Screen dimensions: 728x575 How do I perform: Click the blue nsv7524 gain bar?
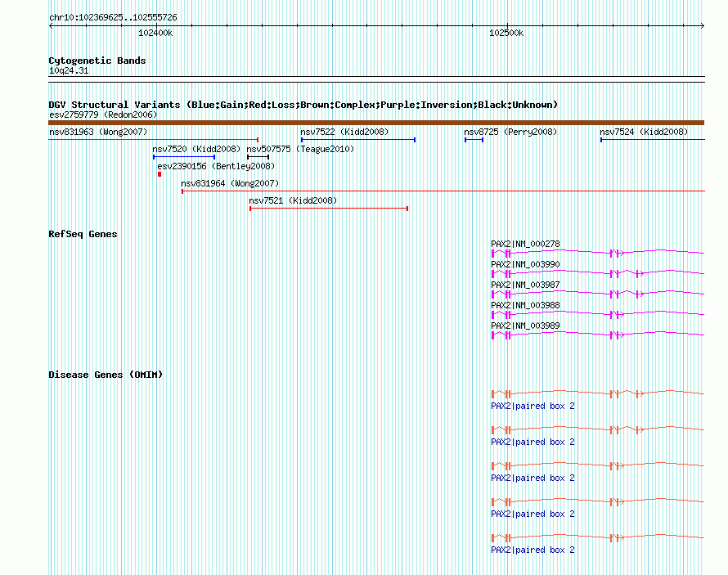(653, 140)
